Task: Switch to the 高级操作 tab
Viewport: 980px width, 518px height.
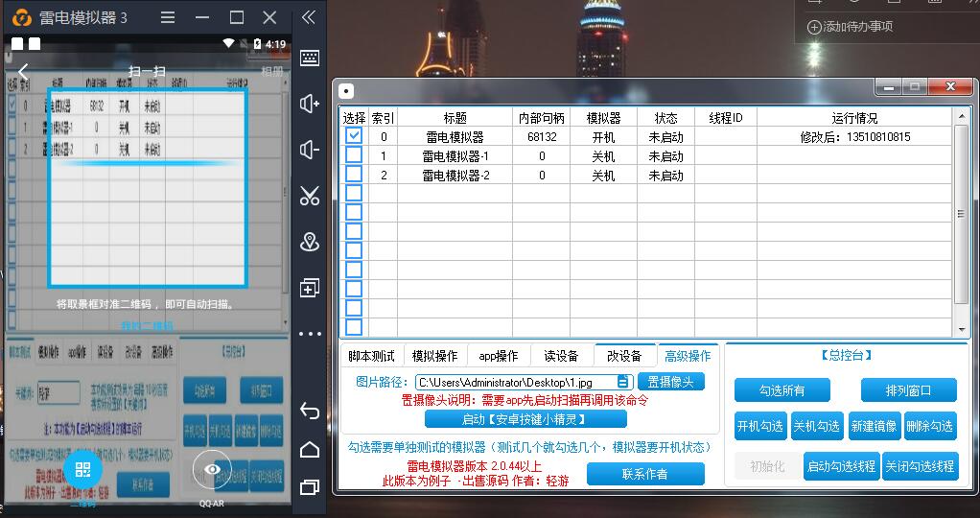Action: [x=688, y=356]
